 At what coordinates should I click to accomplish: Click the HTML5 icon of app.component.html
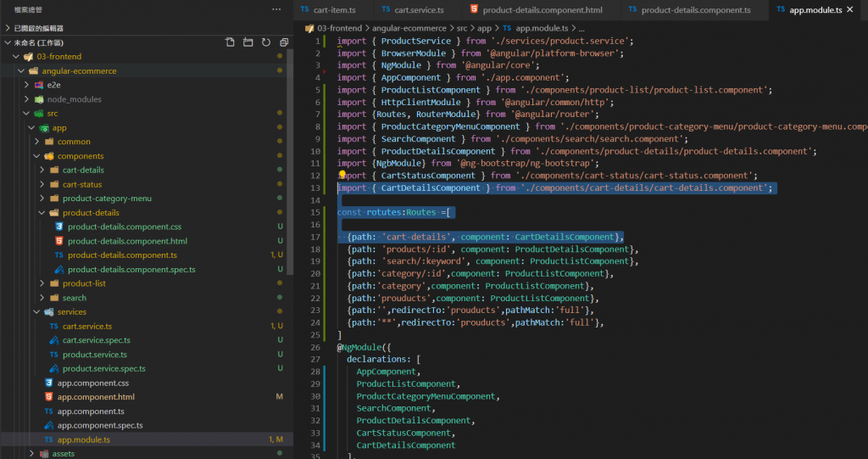(49, 397)
